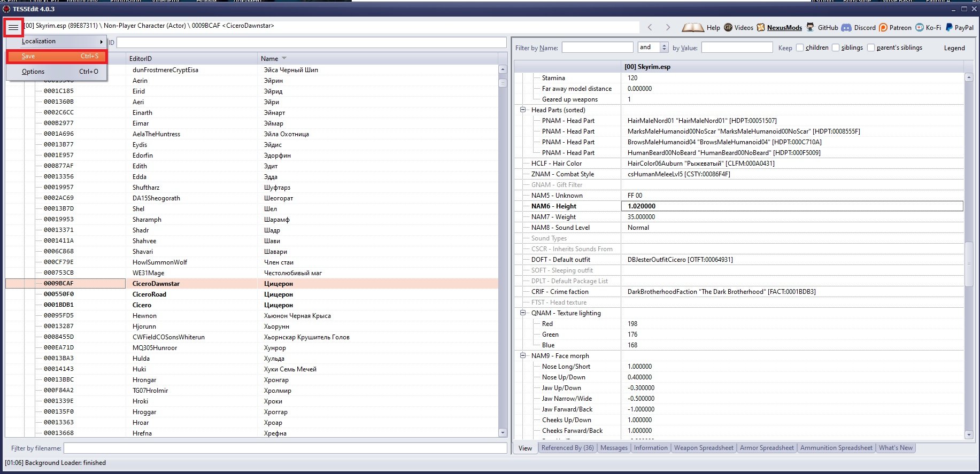Navigate back with the left arrow
The height and width of the screenshot is (474, 980).
(x=650, y=27)
